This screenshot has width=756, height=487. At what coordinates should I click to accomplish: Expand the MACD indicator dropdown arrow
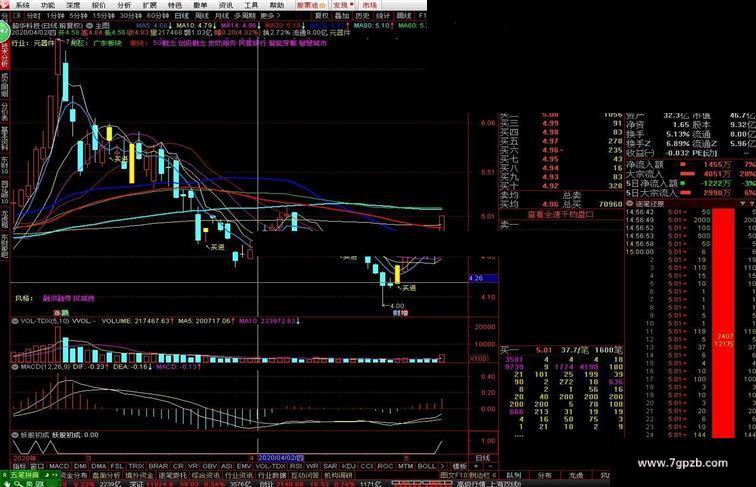click(15, 367)
